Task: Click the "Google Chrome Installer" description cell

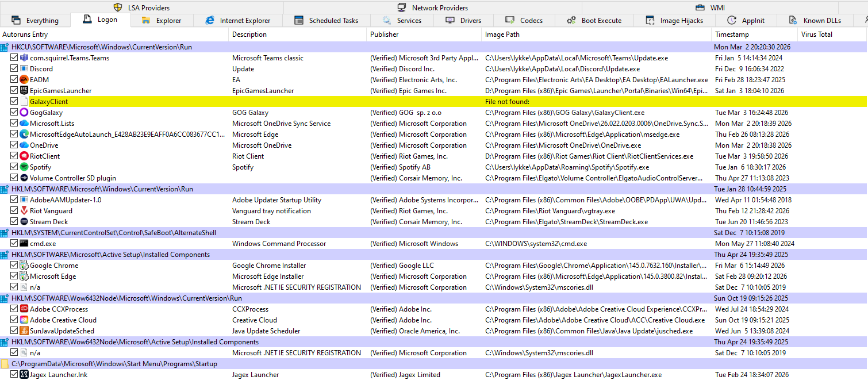Action: (x=269, y=266)
